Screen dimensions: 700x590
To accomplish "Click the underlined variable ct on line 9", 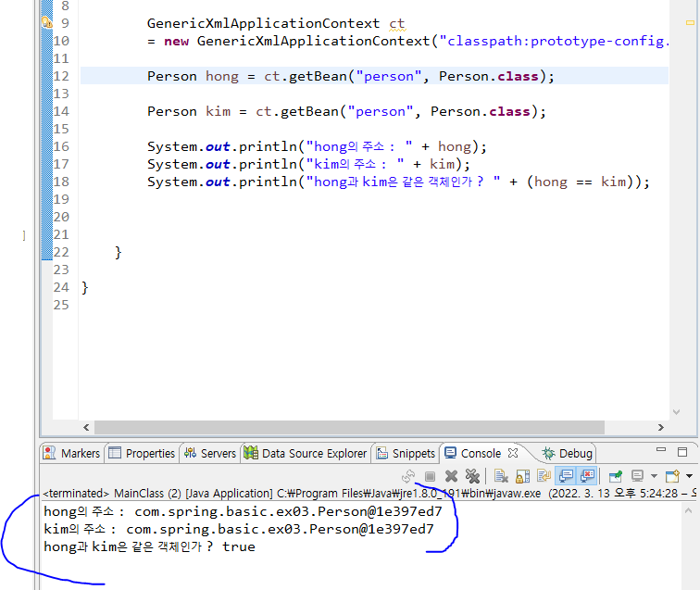I will (397, 23).
